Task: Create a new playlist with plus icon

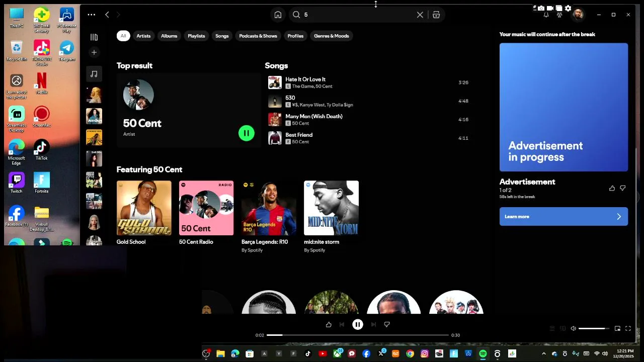Action: coord(94,52)
